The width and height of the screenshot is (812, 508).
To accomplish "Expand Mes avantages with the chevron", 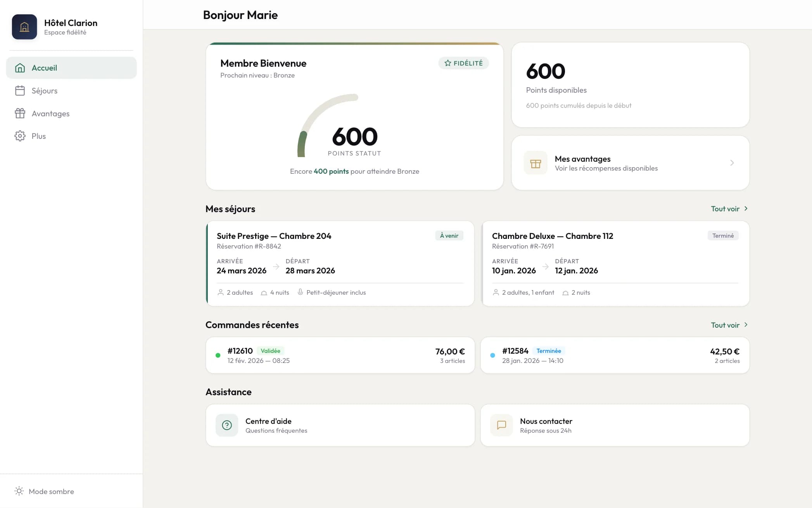I will click(732, 163).
